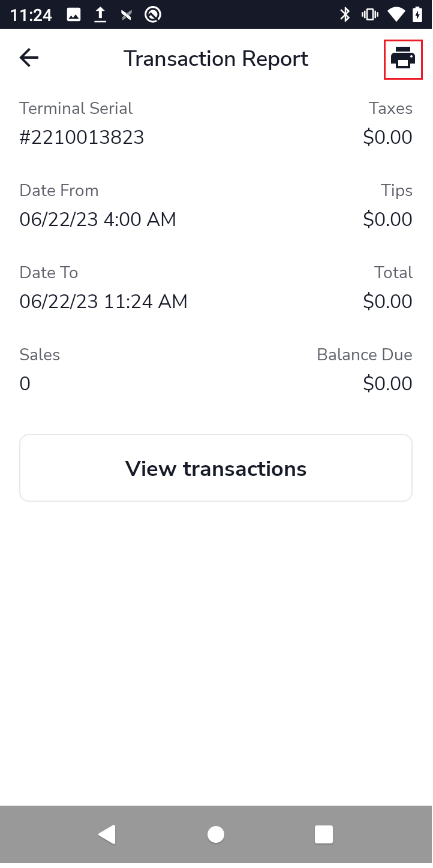Tap the Balance Due amount
Image resolution: width=433 pixels, height=868 pixels.
(387, 384)
